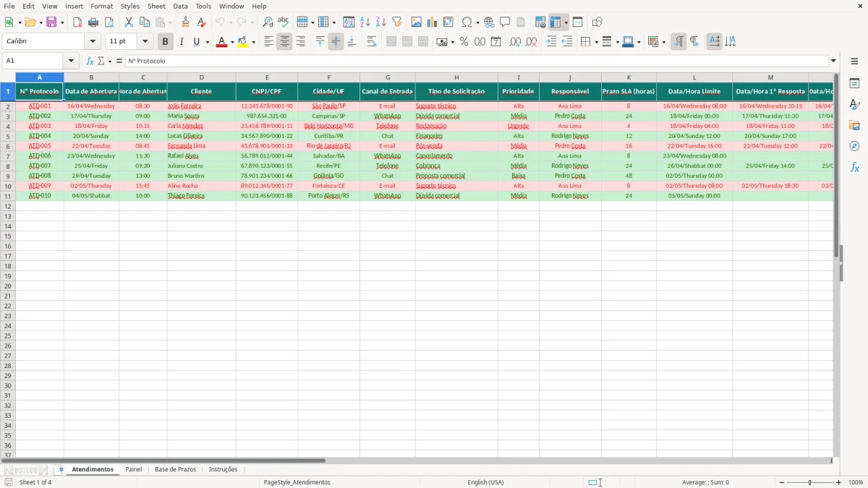
Task: Click the Sort Ascending icon
Action: [365, 22]
